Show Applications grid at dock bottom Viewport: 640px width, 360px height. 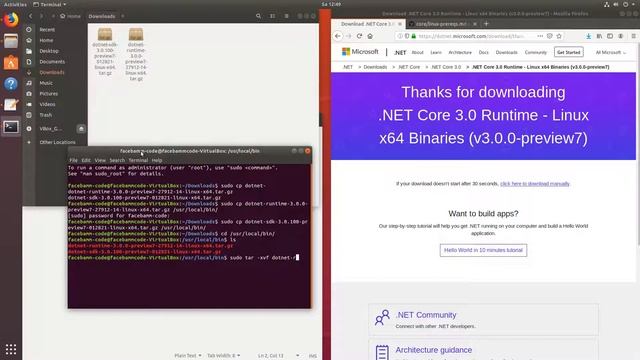click(x=11, y=349)
